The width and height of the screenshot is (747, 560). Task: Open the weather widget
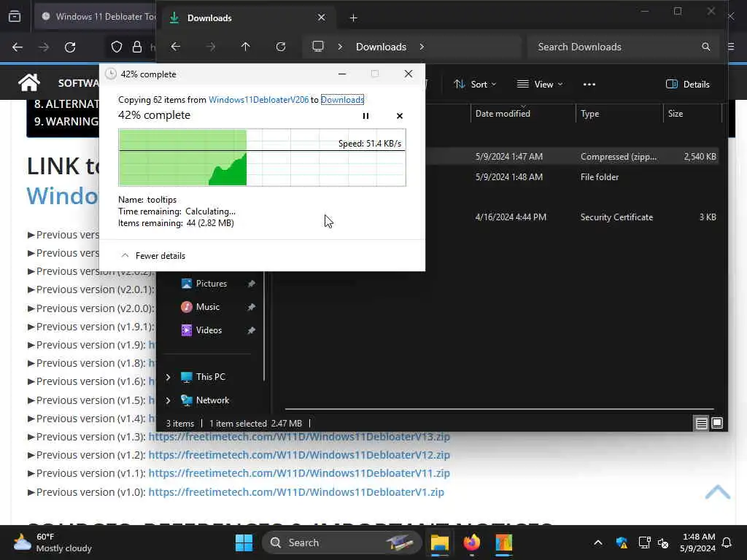coord(53,542)
